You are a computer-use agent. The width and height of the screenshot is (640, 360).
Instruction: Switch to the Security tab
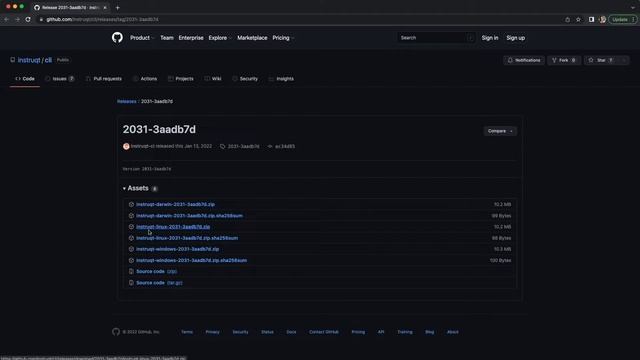pyautogui.click(x=245, y=78)
